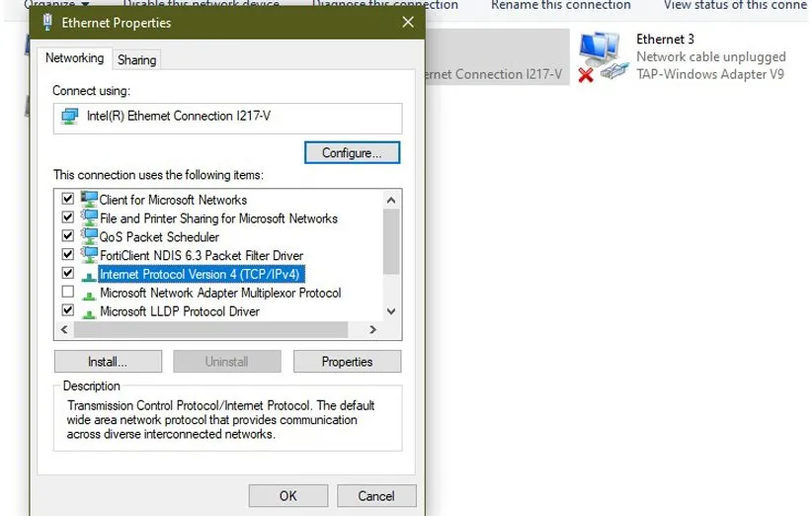Toggle the QoS Packet Scheduler checkbox

pos(68,235)
